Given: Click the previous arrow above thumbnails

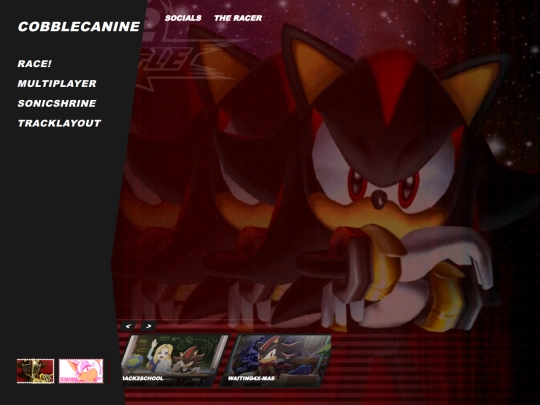Looking at the screenshot, I should coord(128,326).
